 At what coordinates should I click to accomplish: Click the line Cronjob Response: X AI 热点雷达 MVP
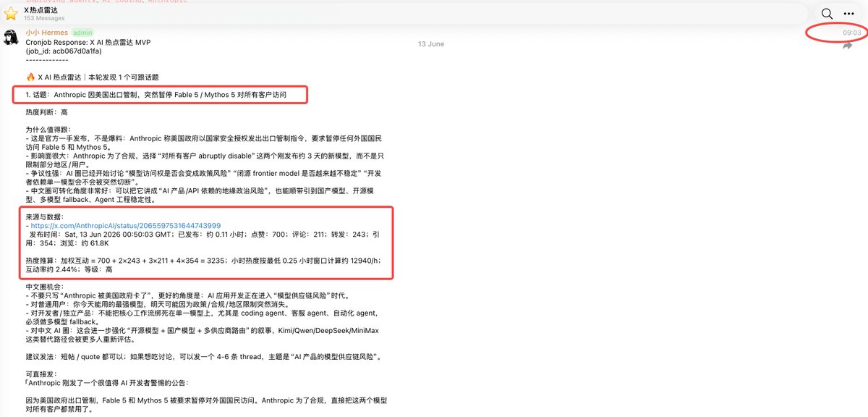coord(88,42)
